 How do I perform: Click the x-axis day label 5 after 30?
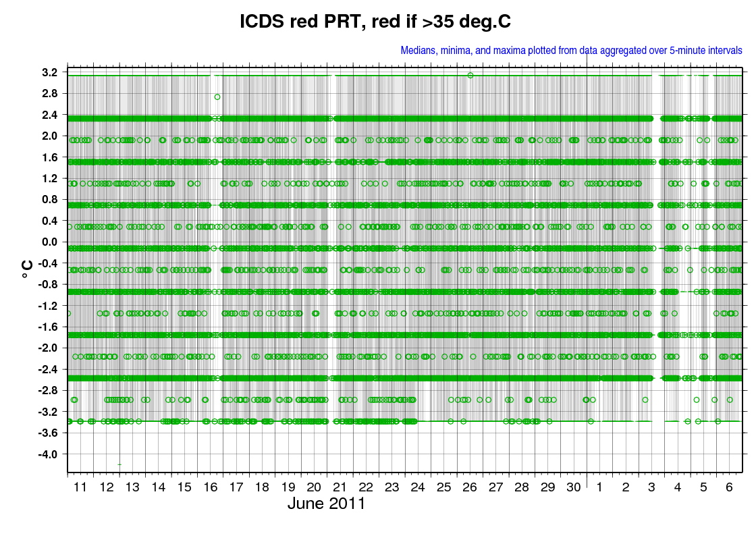point(703,487)
